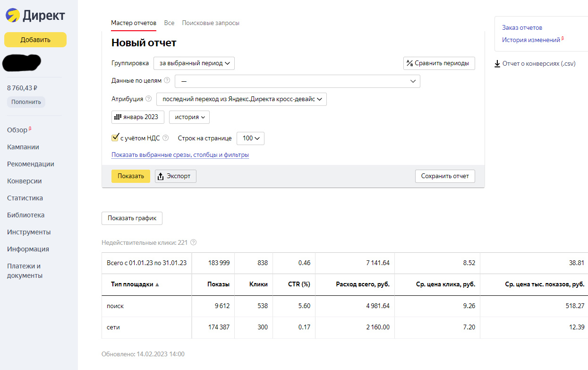Viewport: 588px width, 370px height.
Task: Click Показать выбранные срезы, столбцы и фильтры
Action: point(180,155)
